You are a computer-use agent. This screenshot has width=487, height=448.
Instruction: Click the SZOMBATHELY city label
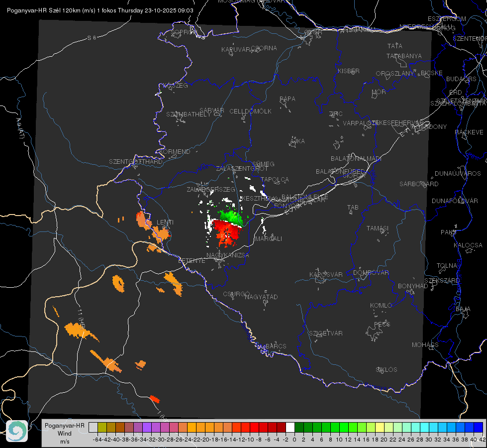pyautogui.click(x=189, y=114)
